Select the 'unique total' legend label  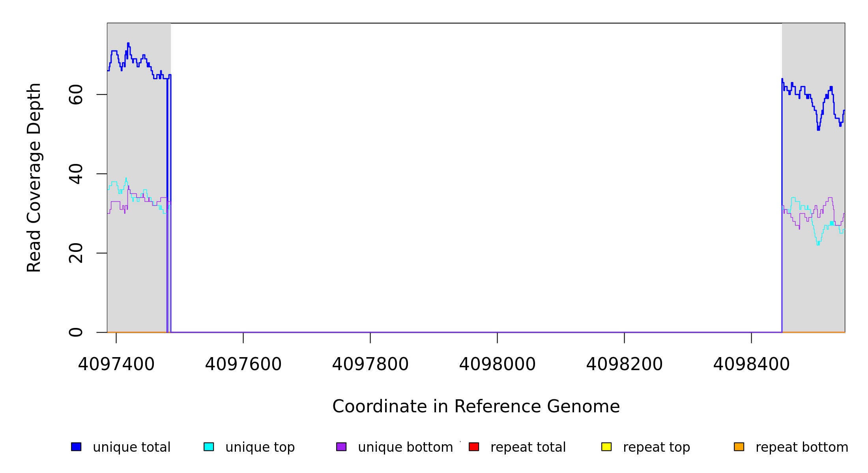(x=131, y=447)
